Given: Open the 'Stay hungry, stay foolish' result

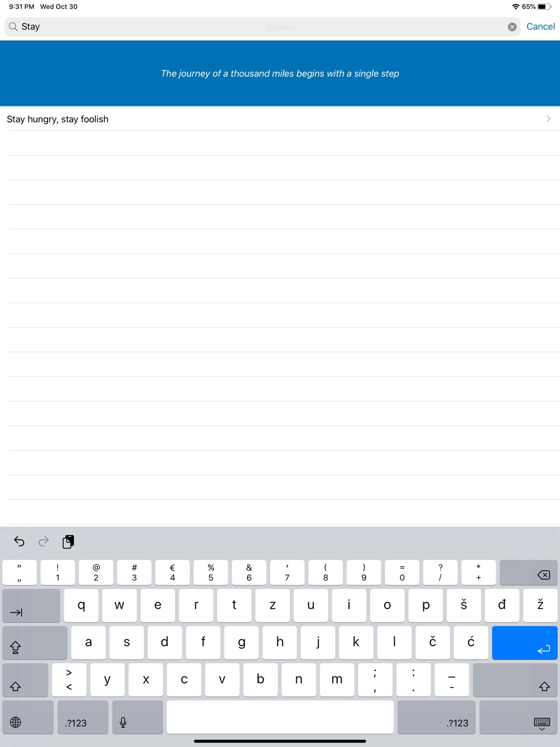Looking at the screenshot, I should click(x=280, y=119).
